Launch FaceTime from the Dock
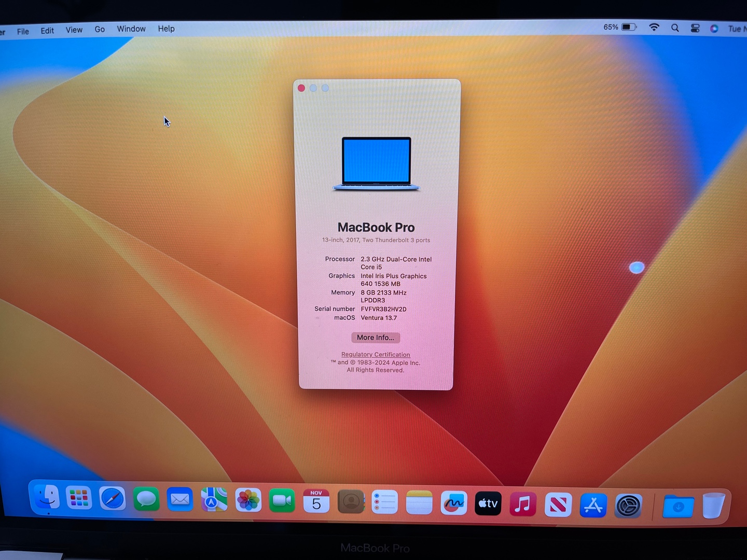The image size is (747, 560). pyautogui.click(x=282, y=501)
